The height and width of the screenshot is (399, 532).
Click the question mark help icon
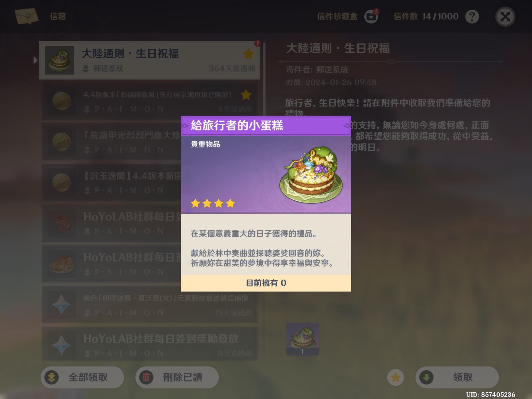tap(472, 17)
